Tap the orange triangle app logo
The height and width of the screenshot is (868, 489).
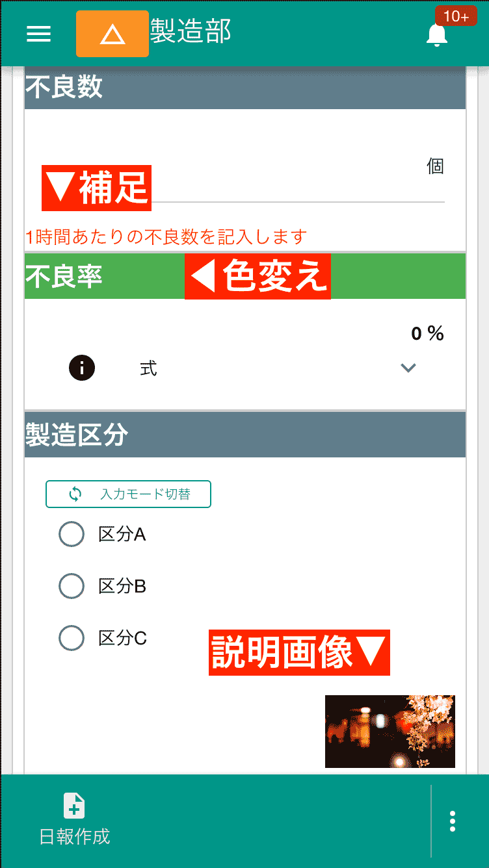click(x=112, y=33)
